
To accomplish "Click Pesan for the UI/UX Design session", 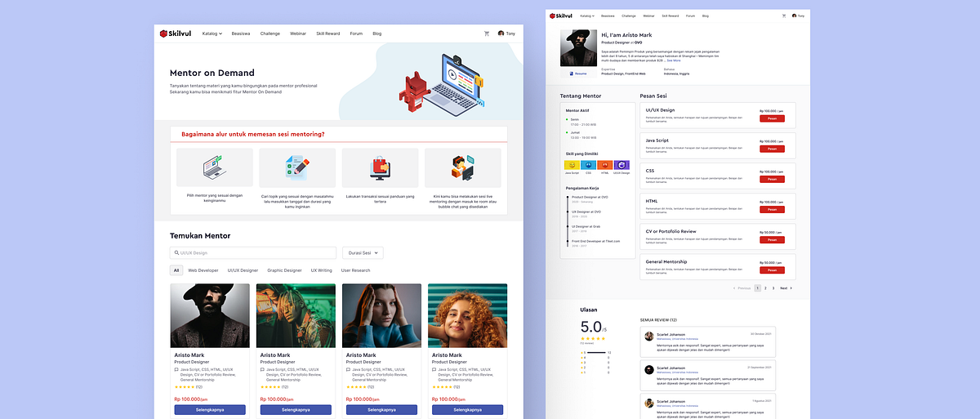I will (772, 118).
